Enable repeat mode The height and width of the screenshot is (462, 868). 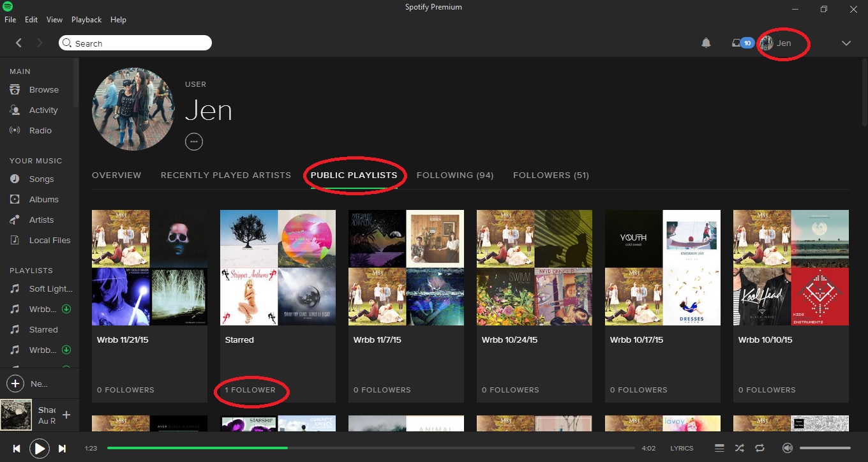(759, 448)
